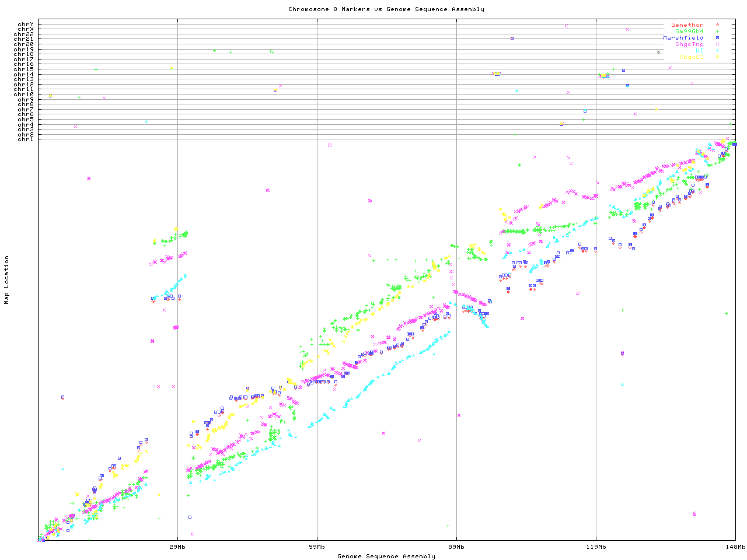Click the 59Mb x-axis tick label
This screenshot has height=560, width=747.
[x=317, y=547]
